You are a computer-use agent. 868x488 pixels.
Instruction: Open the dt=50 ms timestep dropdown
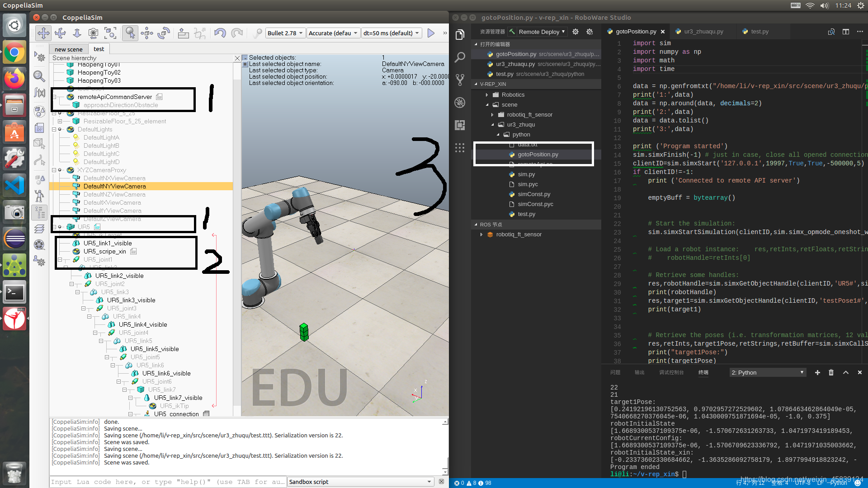click(392, 33)
